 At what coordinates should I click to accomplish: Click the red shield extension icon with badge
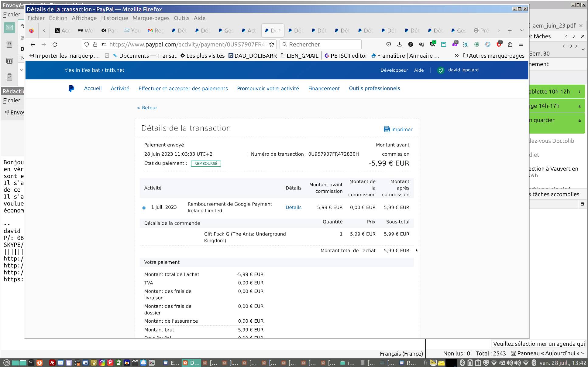click(x=499, y=44)
